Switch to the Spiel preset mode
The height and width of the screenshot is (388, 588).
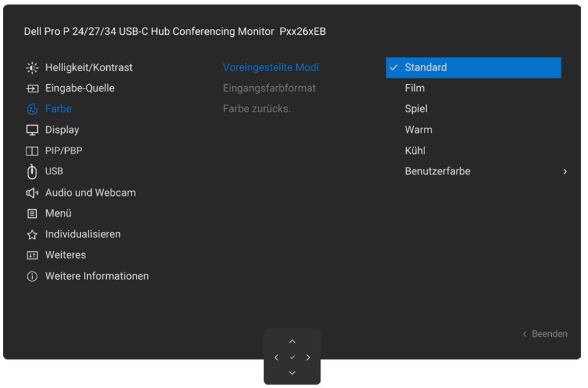[x=416, y=109]
